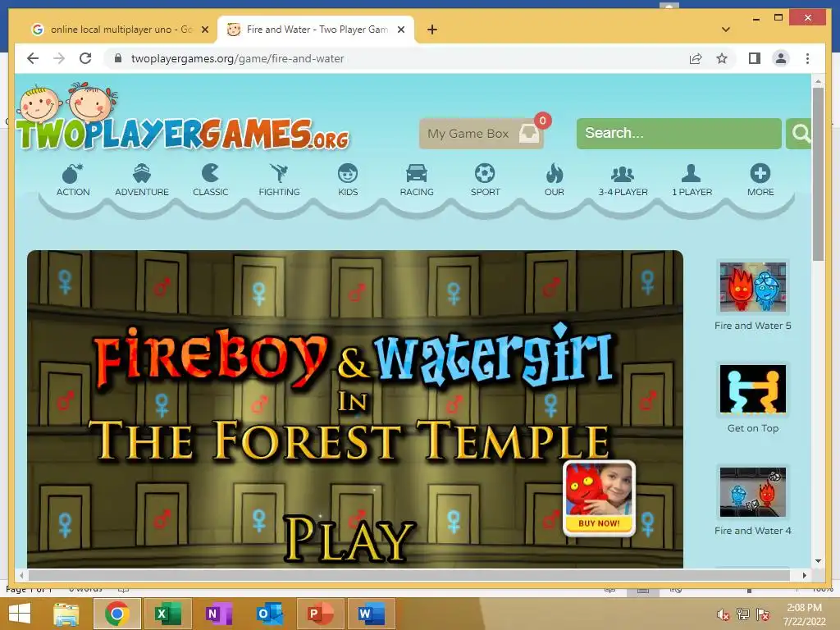Viewport: 840px width, 630px height.
Task: Open the 3-4 Player group icon
Action: [x=623, y=174]
